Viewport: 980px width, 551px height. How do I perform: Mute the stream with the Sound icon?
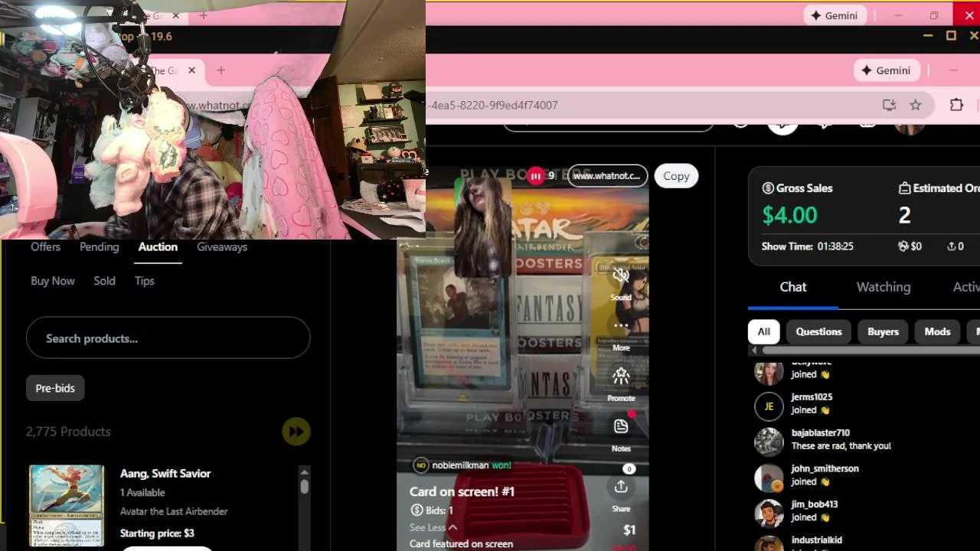click(621, 275)
